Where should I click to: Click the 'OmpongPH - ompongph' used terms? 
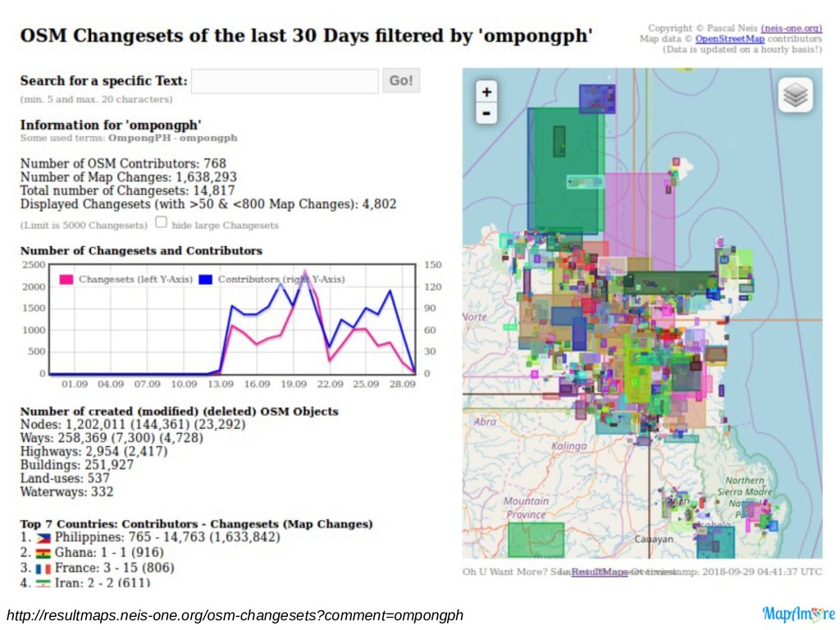coord(172,138)
